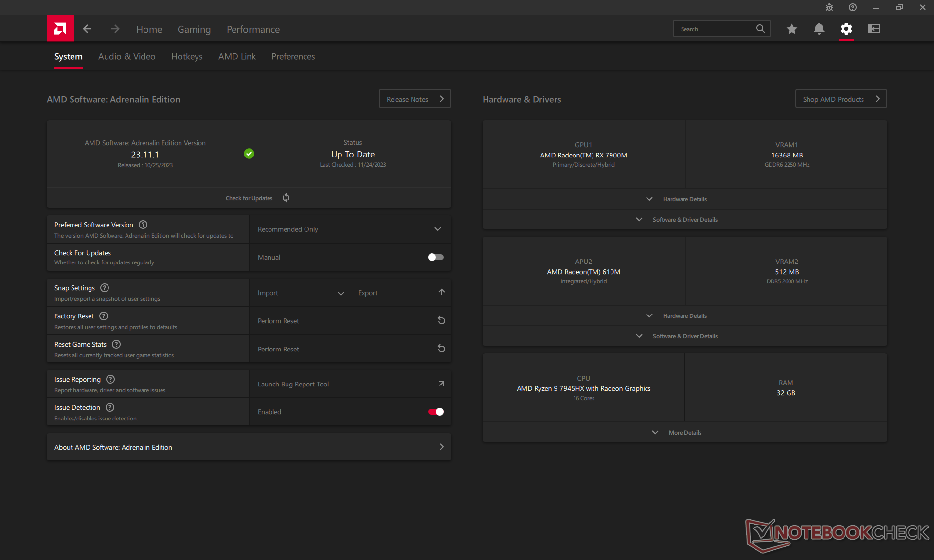Expand CPU More Details
This screenshot has height=560, width=934.
pyautogui.click(x=684, y=433)
